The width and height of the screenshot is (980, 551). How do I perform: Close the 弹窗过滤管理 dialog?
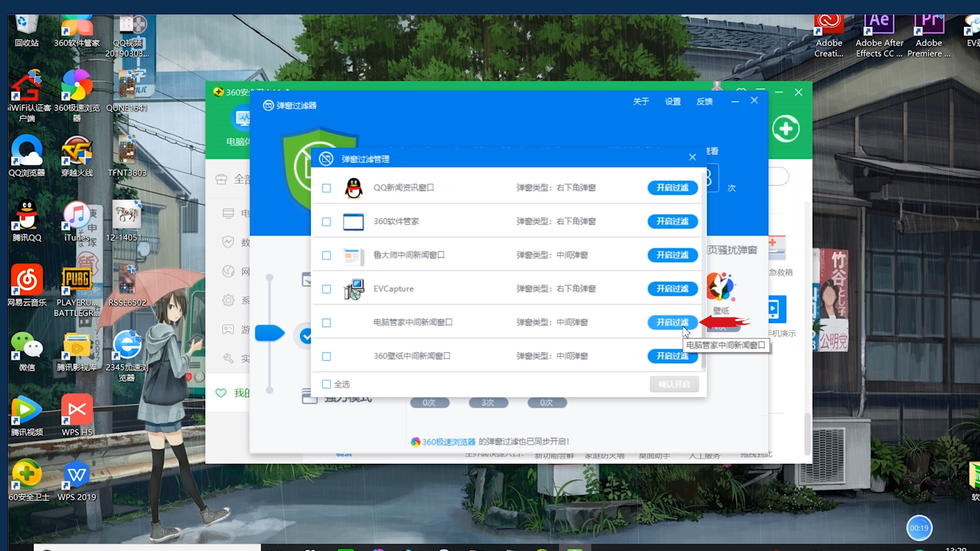[693, 157]
